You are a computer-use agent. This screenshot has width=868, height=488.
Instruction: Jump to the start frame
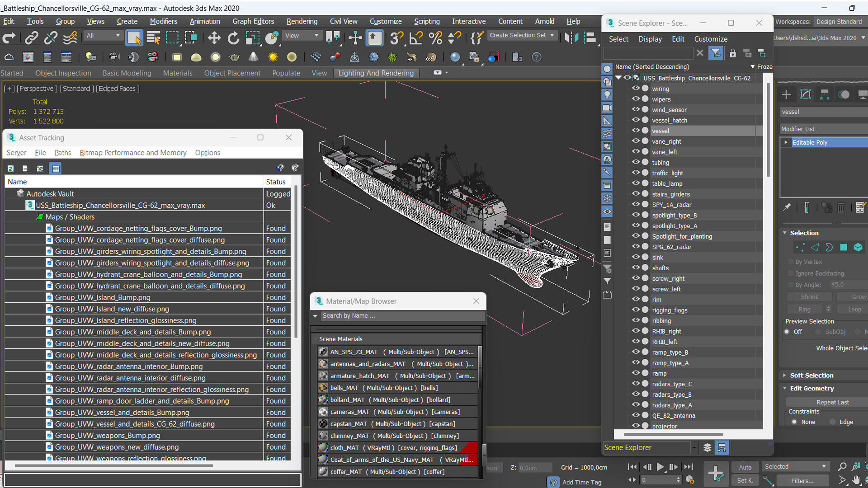[632, 467]
